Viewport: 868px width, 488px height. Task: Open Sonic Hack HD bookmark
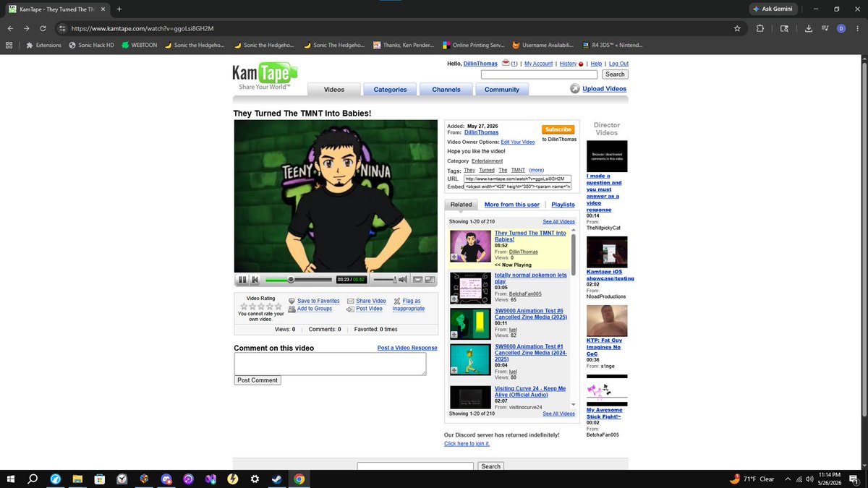click(91, 45)
